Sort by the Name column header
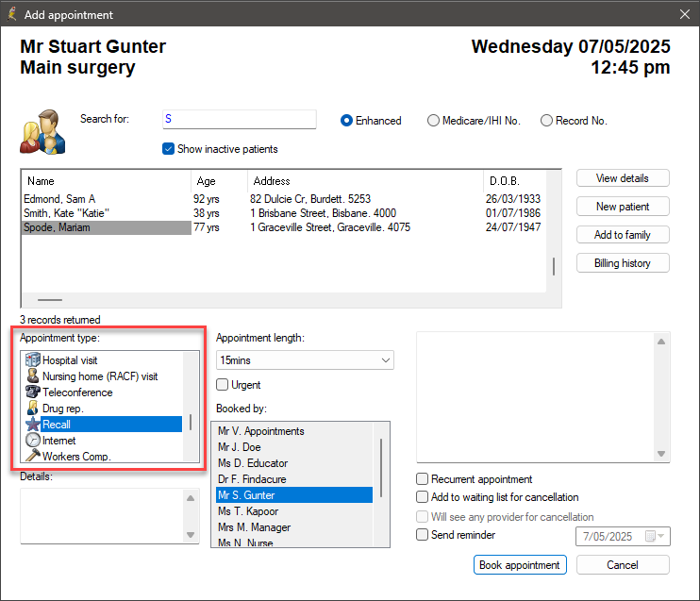Image resolution: width=700 pixels, height=601 pixels. coord(107,181)
